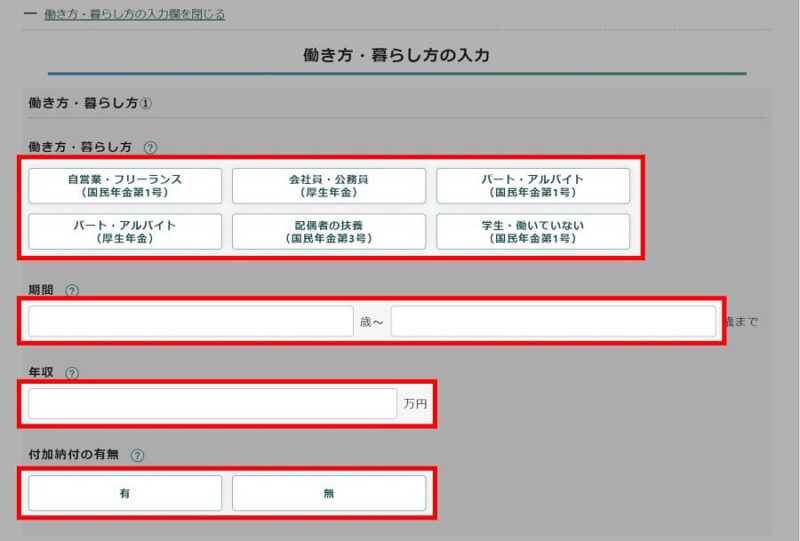This screenshot has height=541, width=800.
Task: Click the 働き方・暮らし方① section title
Action: click(90, 103)
